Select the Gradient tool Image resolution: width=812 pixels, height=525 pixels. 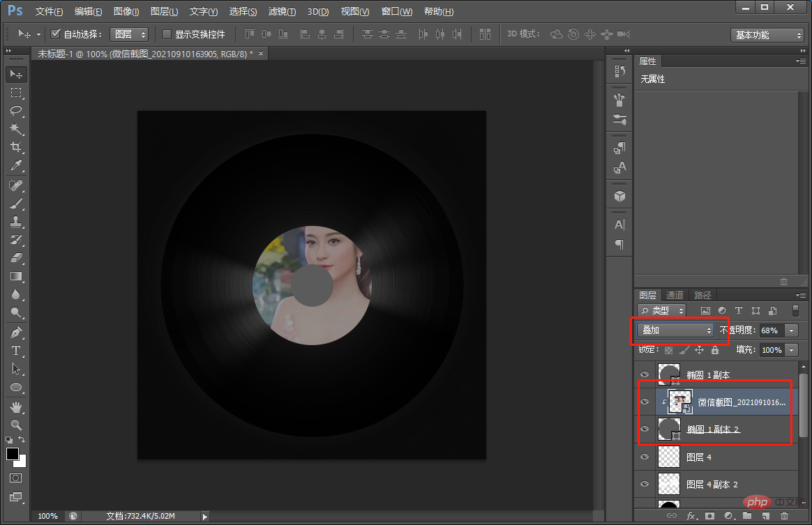point(16,277)
